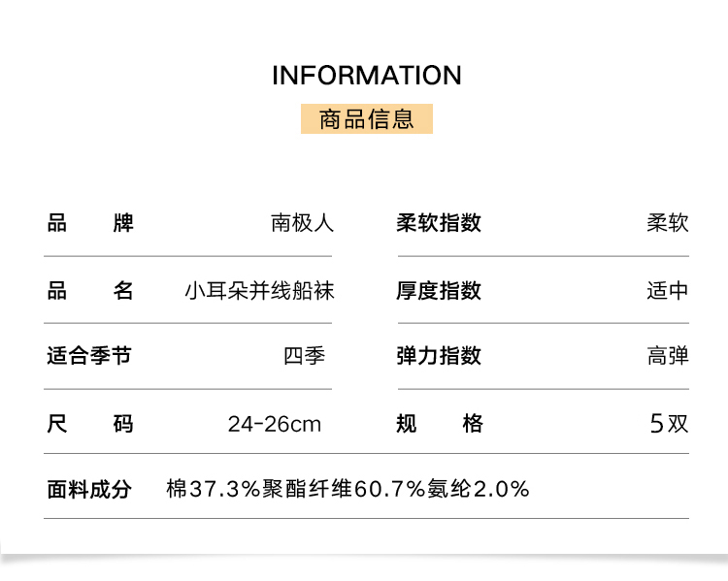Select the 弹力指数 label
Image resolution: width=728 pixels, height=581 pixels.
pyautogui.click(x=439, y=356)
